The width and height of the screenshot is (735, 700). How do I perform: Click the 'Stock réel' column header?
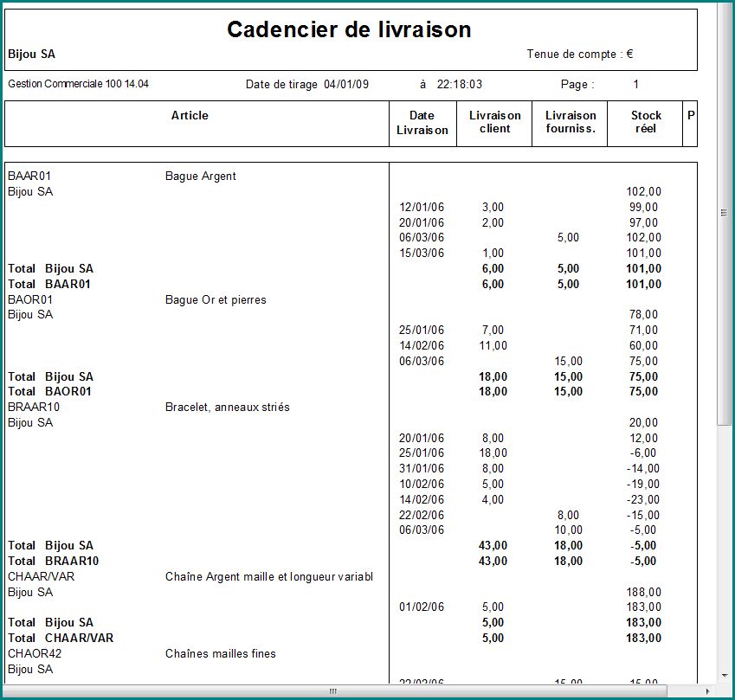tap(646, 122)
